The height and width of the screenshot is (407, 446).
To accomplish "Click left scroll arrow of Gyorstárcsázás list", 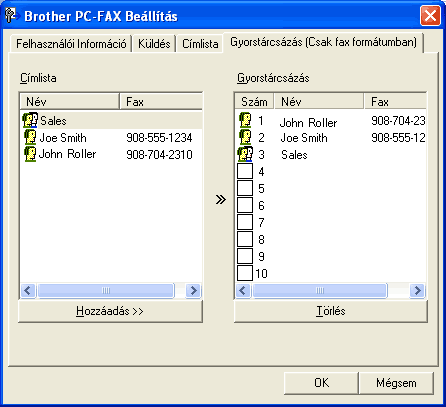I will [243, 290].
